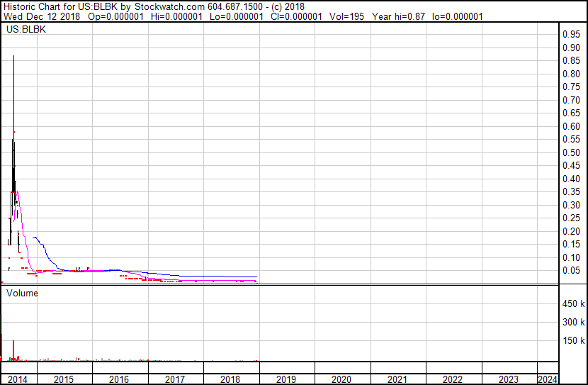The height and width of the screenshot is (385, 588).
Task: Click the Volume panel label
Action: tap(22, 293)
